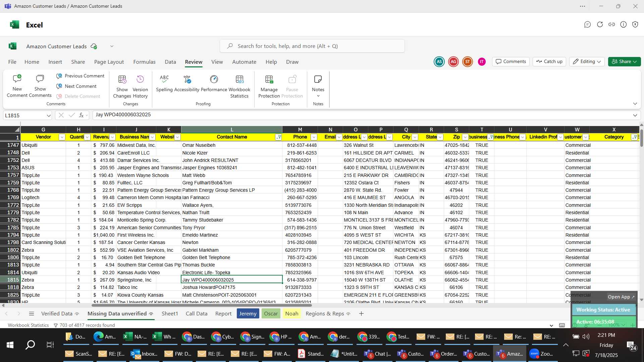The image size is (644, 362).
Task: Select the Oscar sheet tab
Action: 271,314
